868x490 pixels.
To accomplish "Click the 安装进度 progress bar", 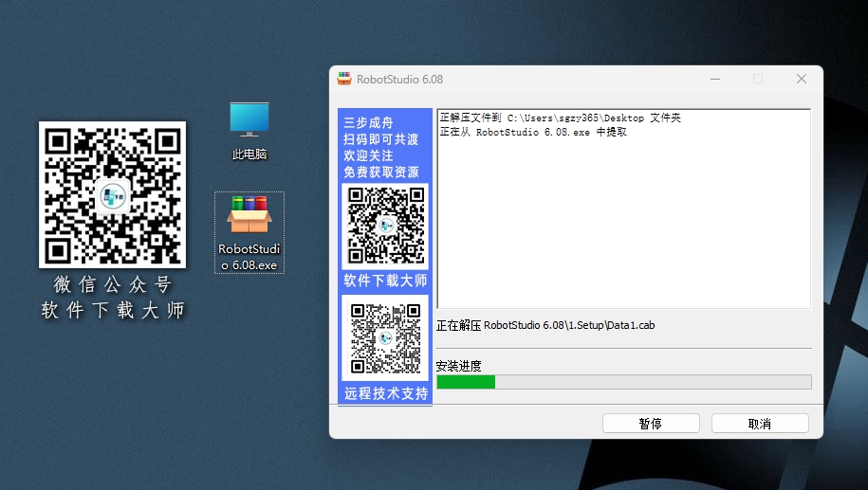I will [x=624, y=382].
